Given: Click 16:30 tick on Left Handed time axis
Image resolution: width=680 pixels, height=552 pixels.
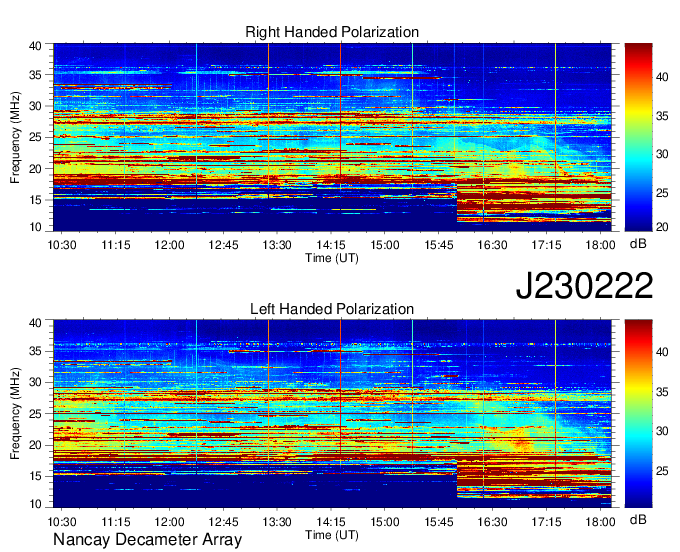Looking at the screenshot, I should [x=492, y=522].
